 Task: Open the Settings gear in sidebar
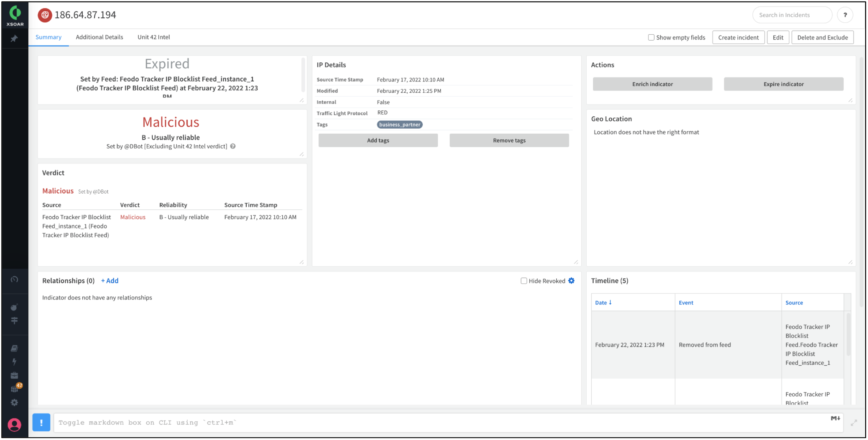click(x=14, y=403)
